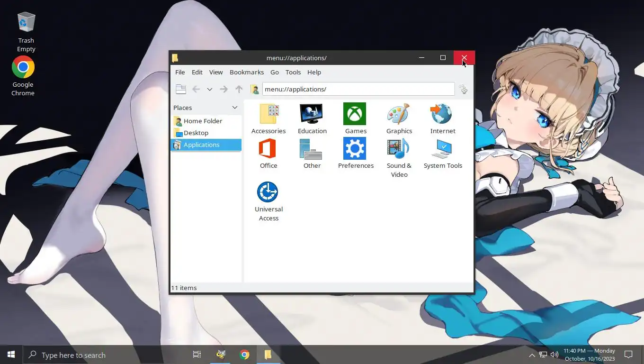Click the home folder toolbar icon

(255, 89)
